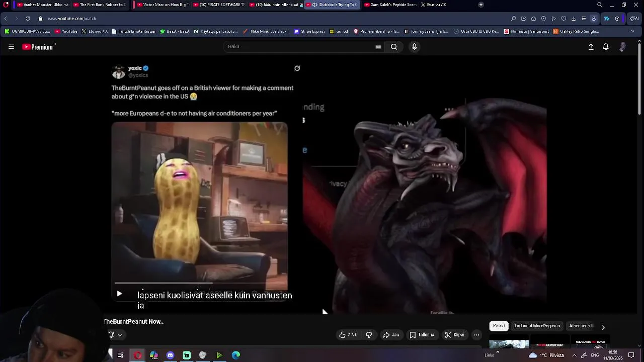Open a new browser tab
This screenshot has height=362, width=644.
(481, 5)
